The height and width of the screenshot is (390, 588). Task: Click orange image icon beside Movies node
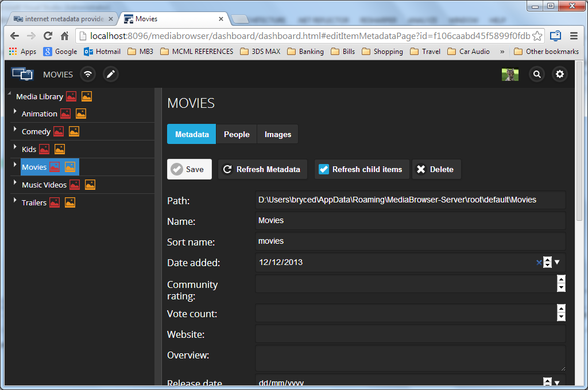click(70, 167)
